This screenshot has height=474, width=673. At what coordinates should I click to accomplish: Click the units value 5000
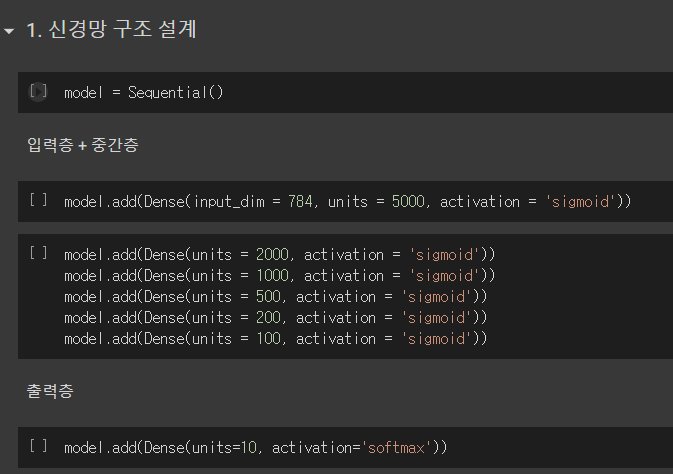[x=408, y=201]
